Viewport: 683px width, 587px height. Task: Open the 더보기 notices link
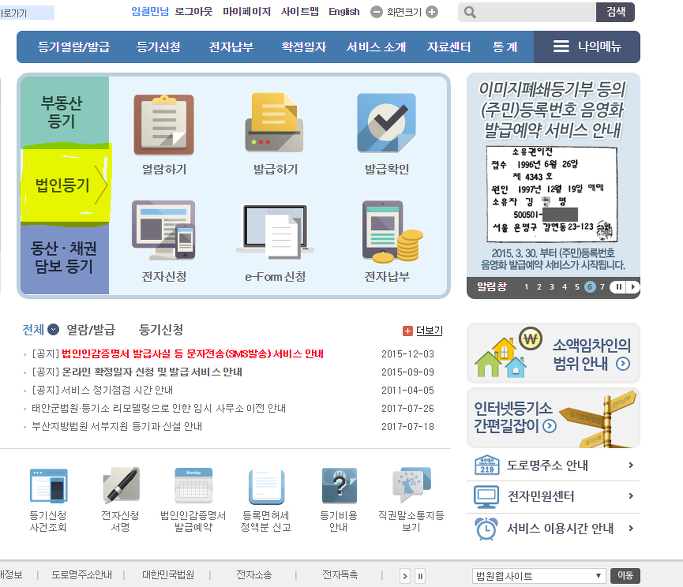coord(429,331)
